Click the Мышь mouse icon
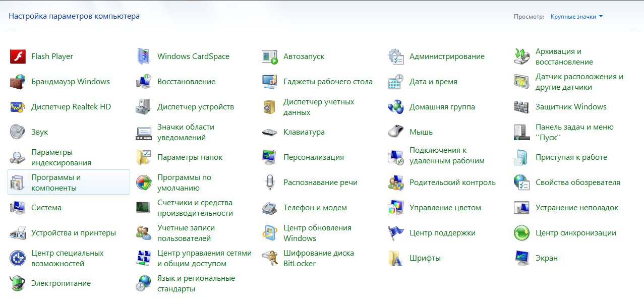The image size is (644, 305). click(396, 132)
